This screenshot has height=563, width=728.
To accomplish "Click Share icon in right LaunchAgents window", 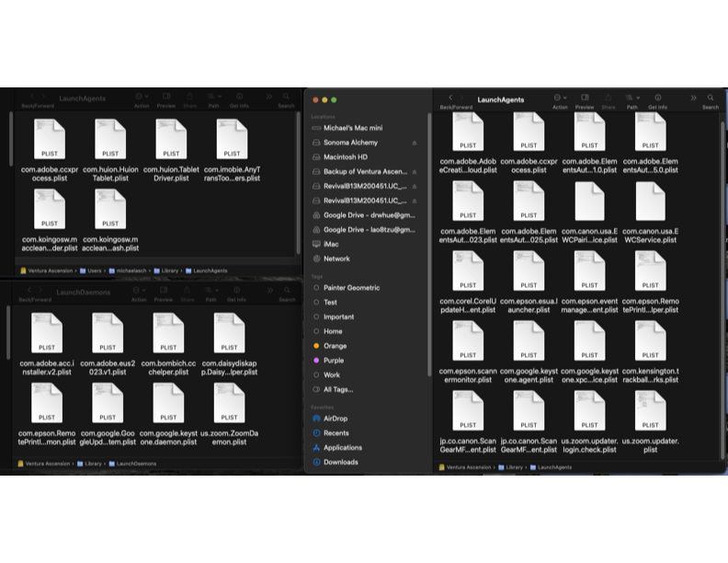I will click(x=609, y=98).
